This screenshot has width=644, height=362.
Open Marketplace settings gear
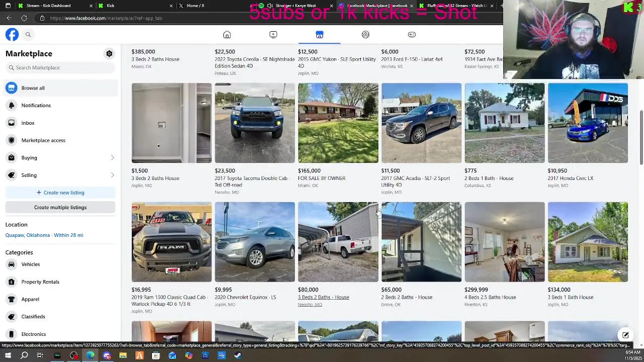pyautogui.click(x=109, y=53)
